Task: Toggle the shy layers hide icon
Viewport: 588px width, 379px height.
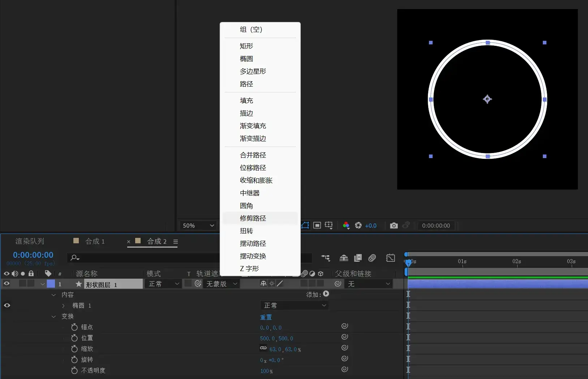Action: coord(344,258)
